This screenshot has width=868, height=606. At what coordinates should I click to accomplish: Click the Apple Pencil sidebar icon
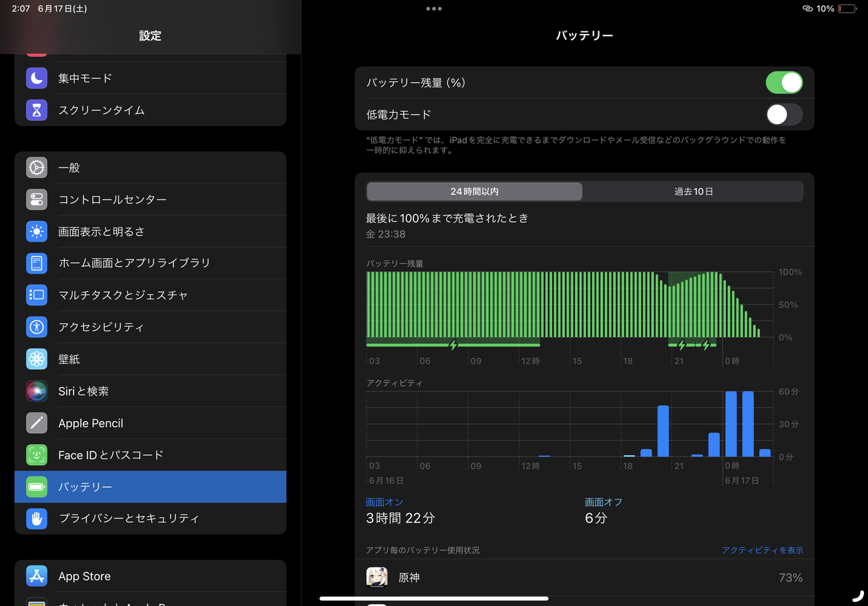(36, 422)
